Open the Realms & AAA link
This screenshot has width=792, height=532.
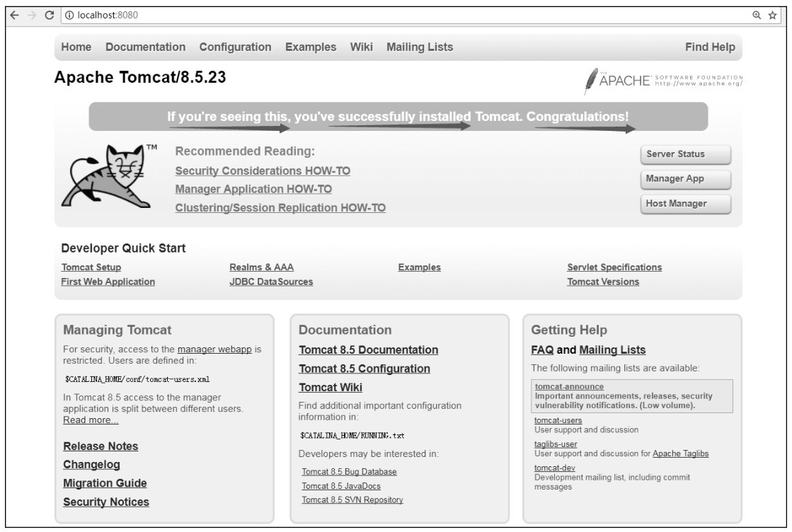pos(262,267)
